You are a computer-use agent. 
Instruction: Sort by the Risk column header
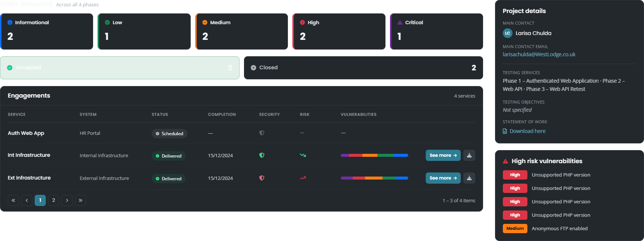click(x=305, y=114)
